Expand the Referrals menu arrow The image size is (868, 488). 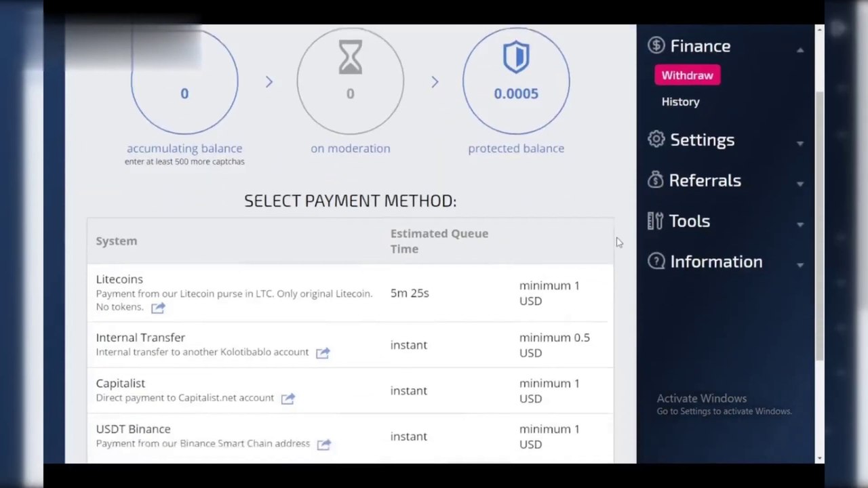(800, 184)
